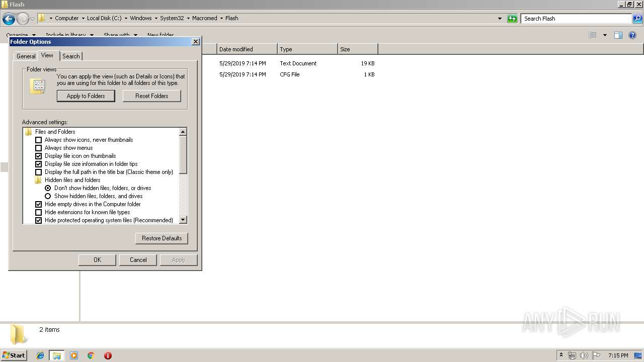Click the volume speaker tray icon
Image resolution: width=644 pixels, height=362 pixels.
(584, 355)
